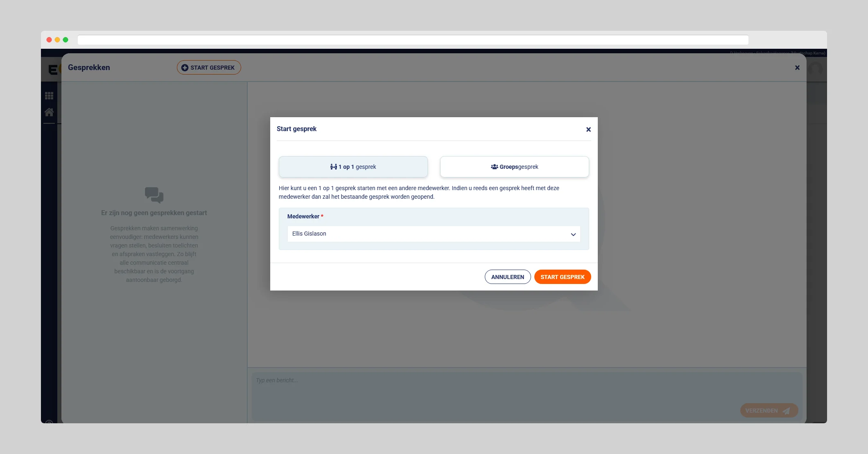Click the green maximize window dot

pyautogui.click(x=66, y=40)
